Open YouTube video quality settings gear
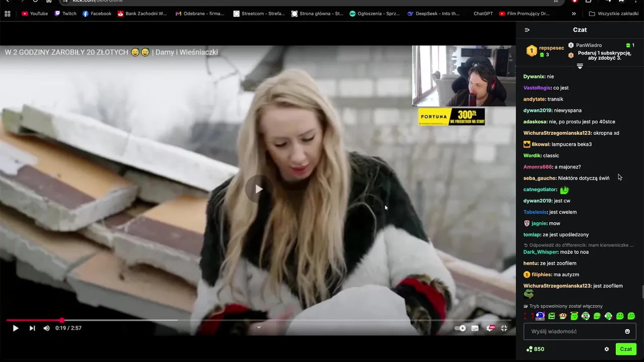644x362 pixels. click(490, 328)
